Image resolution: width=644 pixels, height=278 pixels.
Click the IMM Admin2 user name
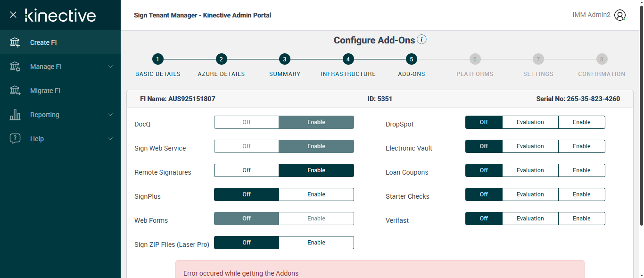pos(591,15)
